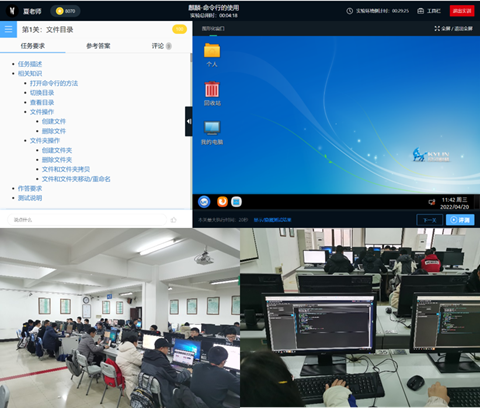This screenshot has height=408, width=480.
Task: Click the user avatar beside 夏老师
Action: click(x=12, y=11)
